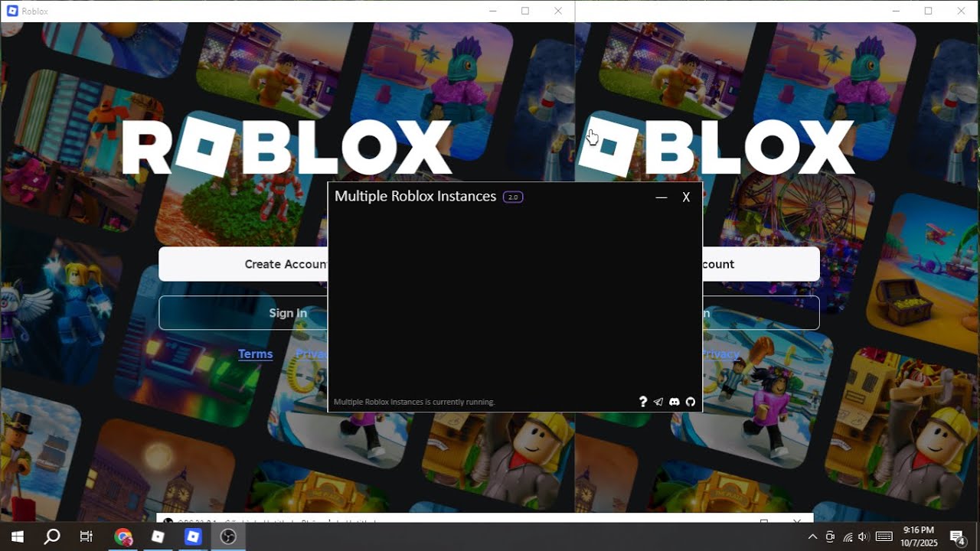Click Sign In in the left Roblox window
Screen dimensions: 980x551
[x=243, y=313]
